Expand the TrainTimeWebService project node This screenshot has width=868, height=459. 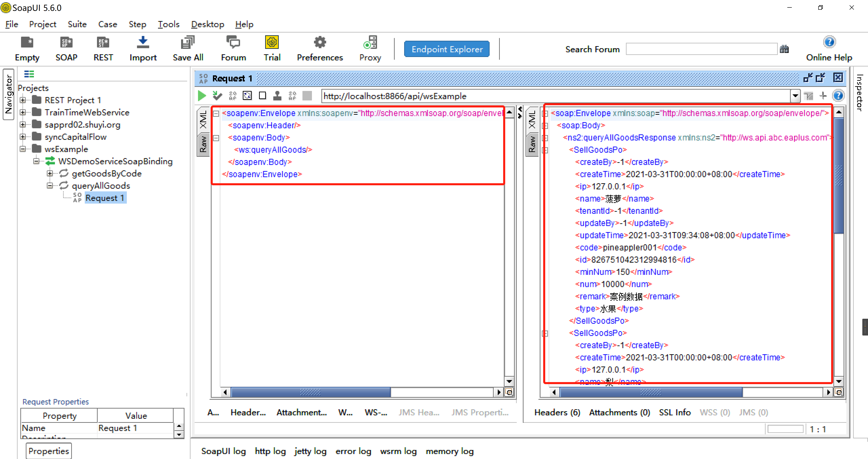coord(23,112)
